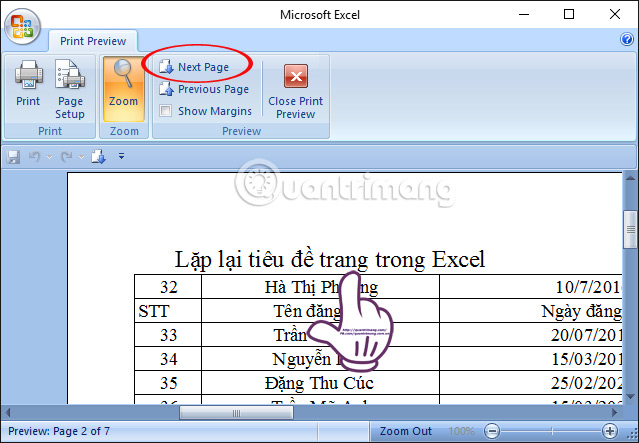This screenshot has height=443, width=639.
Task: Click title 'Lặp lại tiêu đề trang trong Excel'
Action: click(330, 259)
